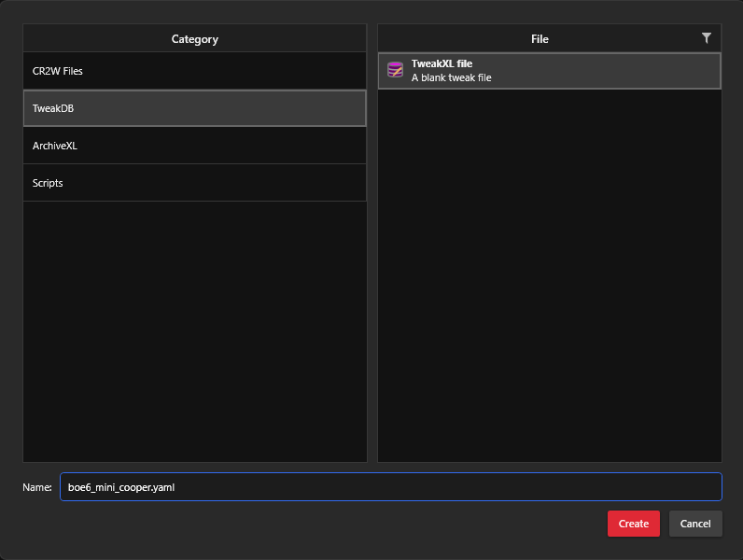Click the TweakXL file database icon
Image resolution: width=743 pixels, height=560 pixels.
[x=395, y=70]
